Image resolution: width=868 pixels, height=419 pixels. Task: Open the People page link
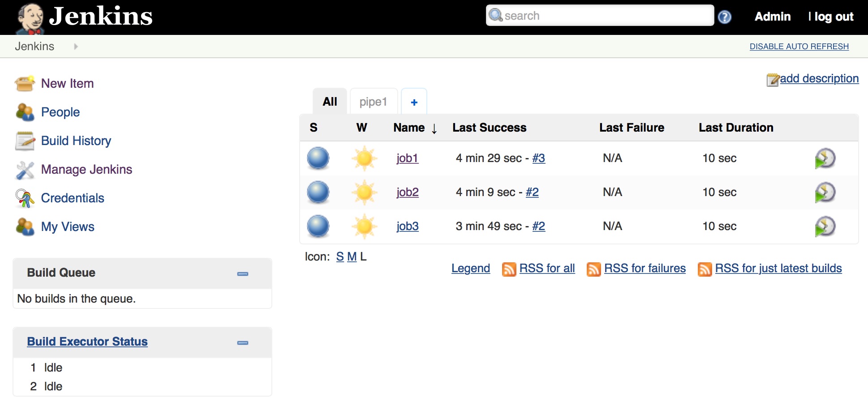point(60,112)
